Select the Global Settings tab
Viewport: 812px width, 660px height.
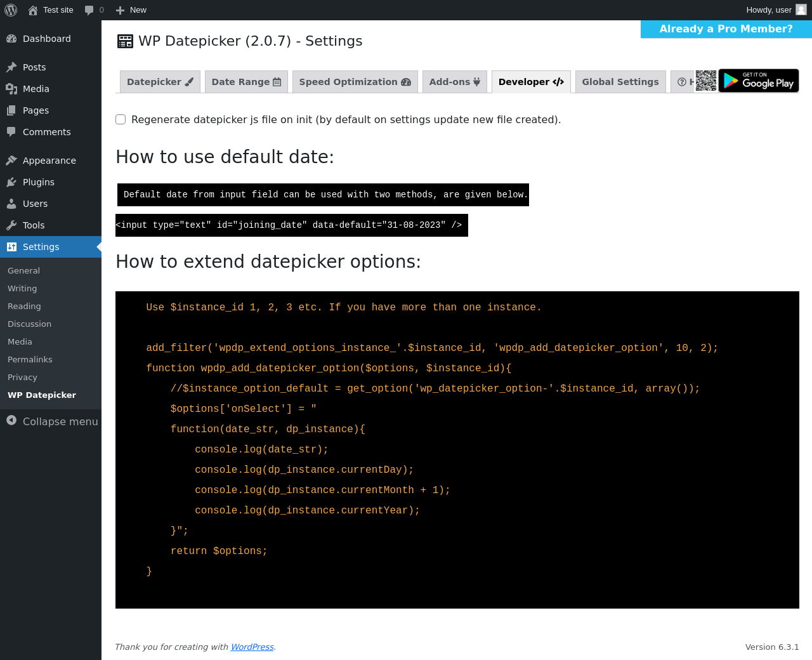[x=620, y=82]
